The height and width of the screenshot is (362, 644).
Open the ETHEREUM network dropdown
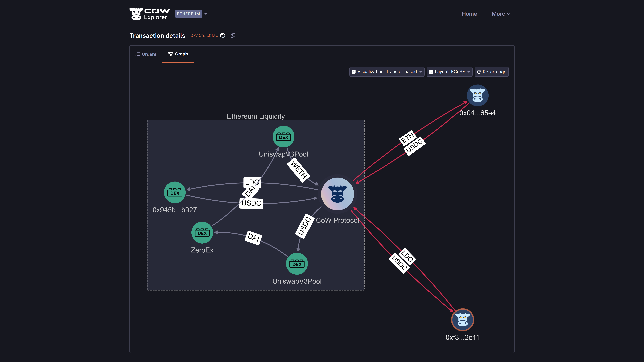click(x=191, y=14)
